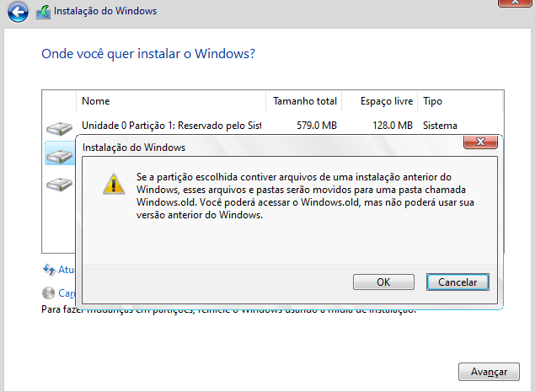Viewport: 535px width, 392px height.
Task: Sort by the Tipo column header
Action: pos(460,101)
